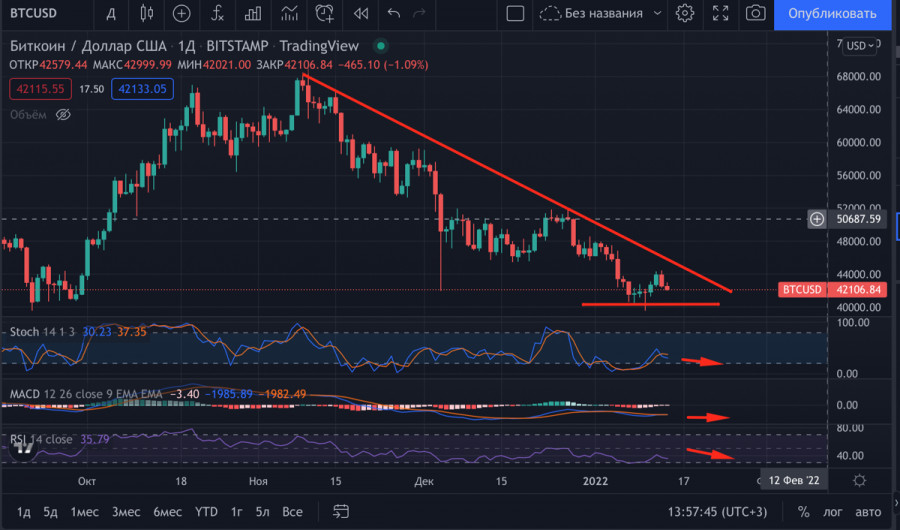Add a symbol to compare
Image resolution: width=900 pixels, height=530 pixels.
pyautogui.click(x=181, y=13)
